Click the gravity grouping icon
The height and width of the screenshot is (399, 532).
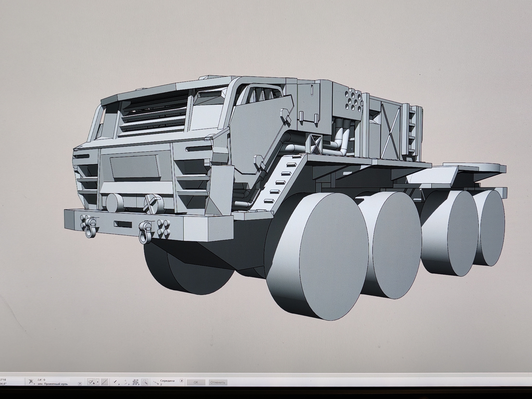[x=136, y=382]
